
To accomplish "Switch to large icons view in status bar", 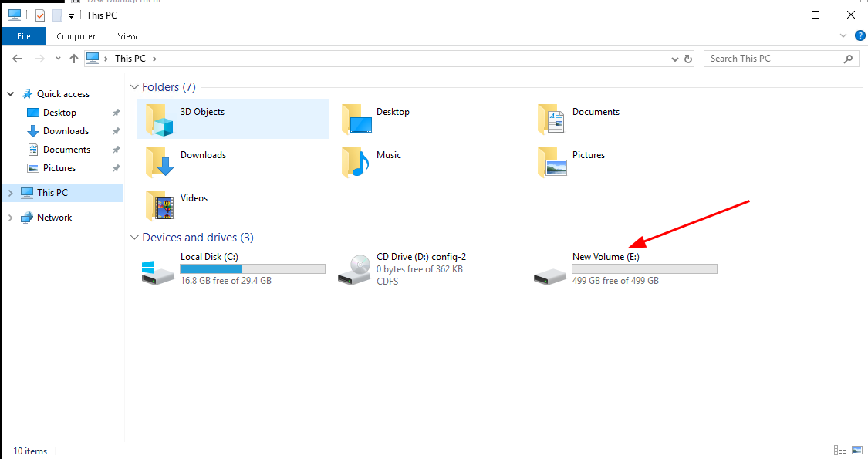I will 857,451.
